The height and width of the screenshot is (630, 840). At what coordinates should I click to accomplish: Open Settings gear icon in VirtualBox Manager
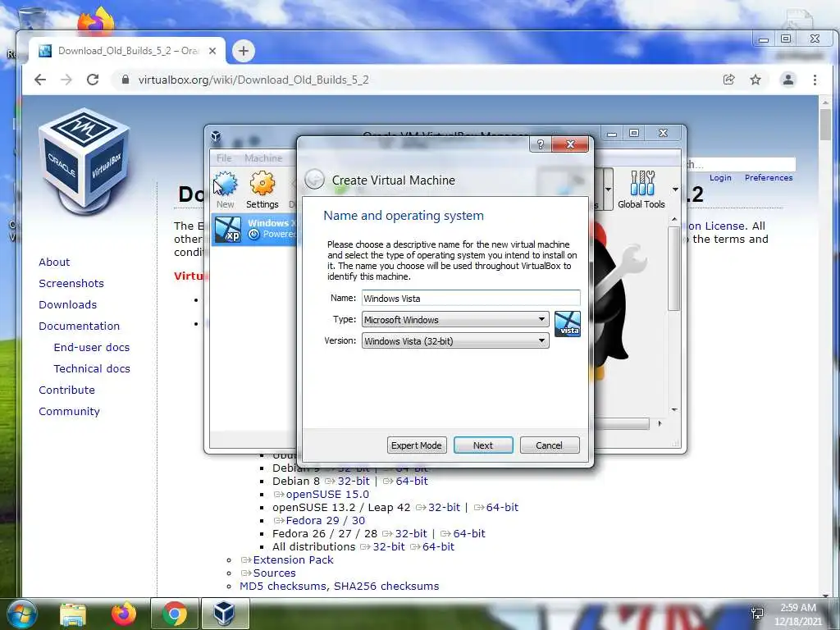[x=262, y=189]
